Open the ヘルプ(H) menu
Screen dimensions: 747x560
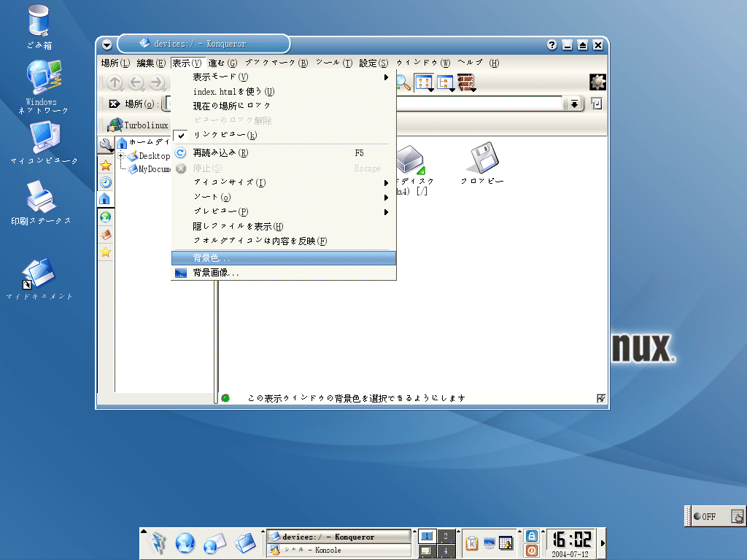tap(478, 63)
